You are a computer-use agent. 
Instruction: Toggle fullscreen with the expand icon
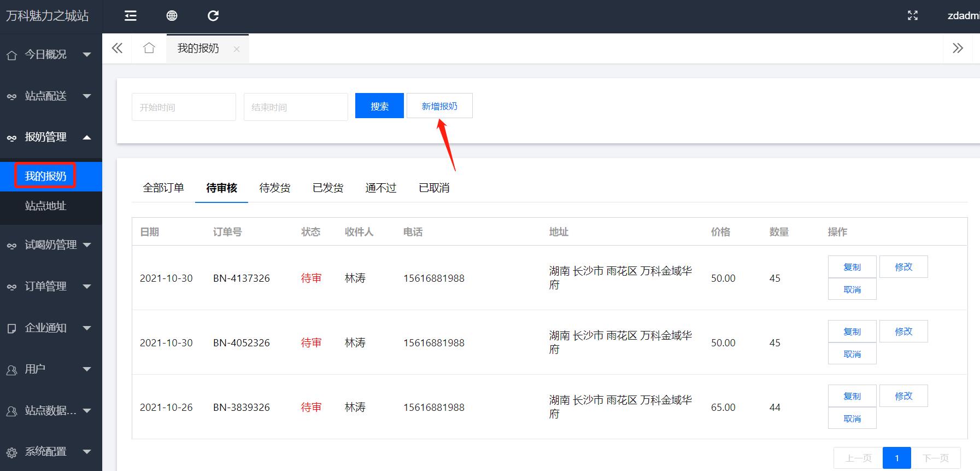click(x=912, y=16)
